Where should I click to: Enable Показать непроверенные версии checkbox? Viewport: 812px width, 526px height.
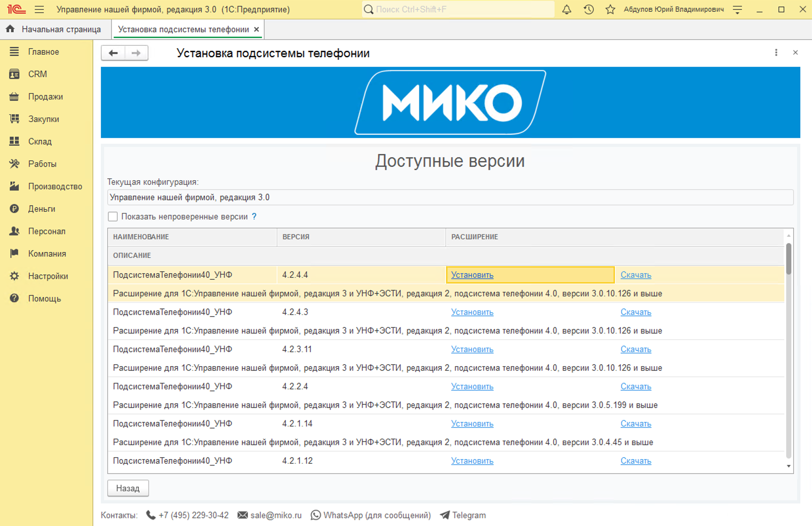[113, 216]
